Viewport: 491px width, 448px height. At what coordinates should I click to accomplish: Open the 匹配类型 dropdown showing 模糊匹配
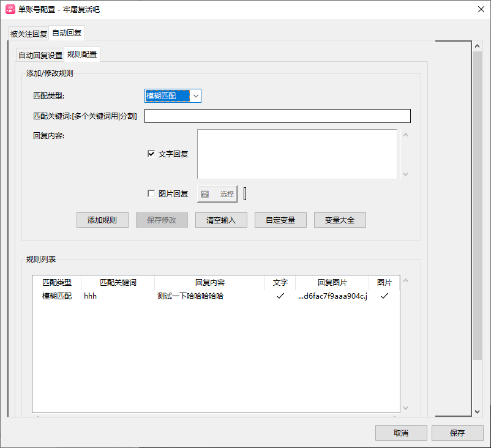(x=195, y=96)
